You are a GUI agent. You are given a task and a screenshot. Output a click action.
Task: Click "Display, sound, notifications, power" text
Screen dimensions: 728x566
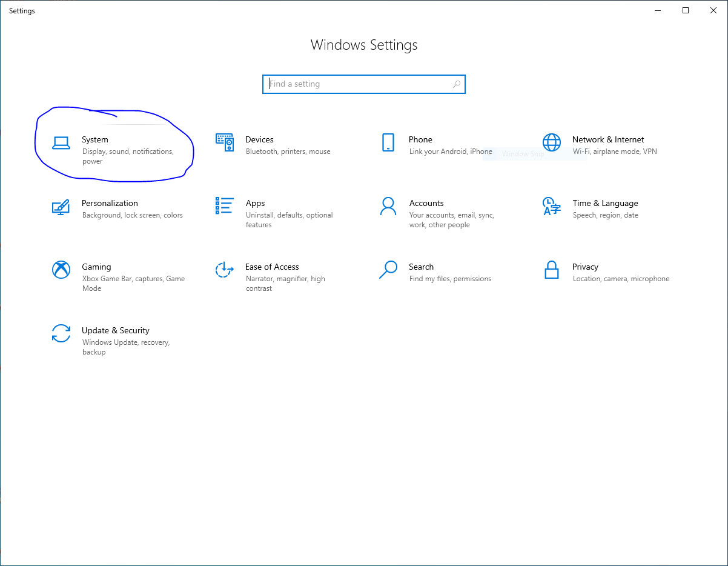[128, 156]
